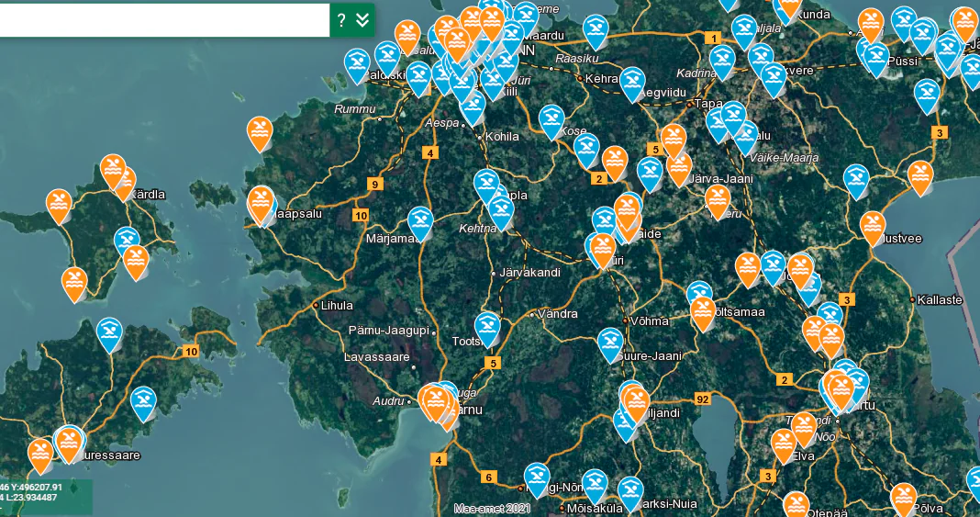
Task: Open the orange marker west of Kuressaare
Action: 40,455
